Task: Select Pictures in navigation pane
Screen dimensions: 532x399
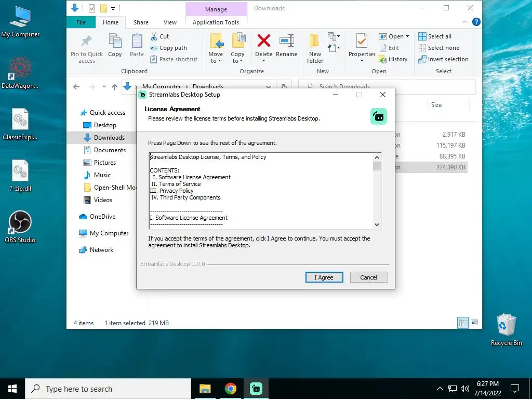Action: [x=99, y=163]
